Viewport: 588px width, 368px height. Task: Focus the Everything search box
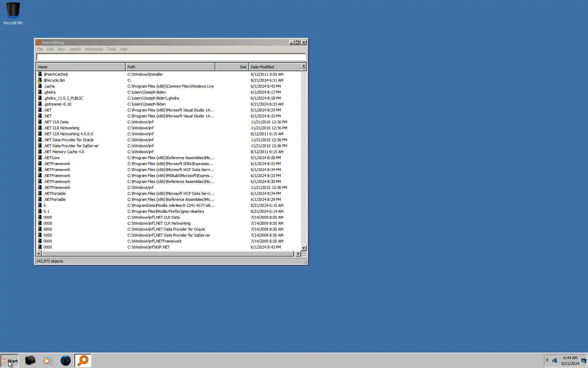pyautogui.click(x=171, y=57)
